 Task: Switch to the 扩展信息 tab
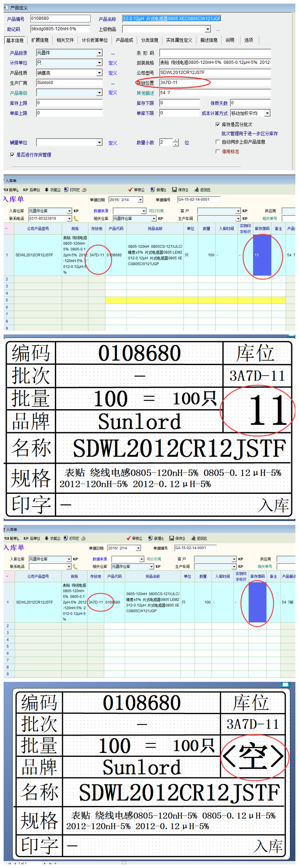[40, 40]
